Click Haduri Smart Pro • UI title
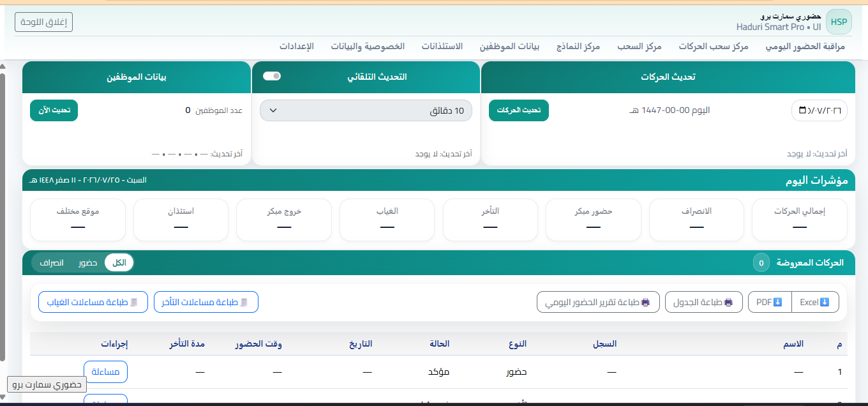 [779, 27]
